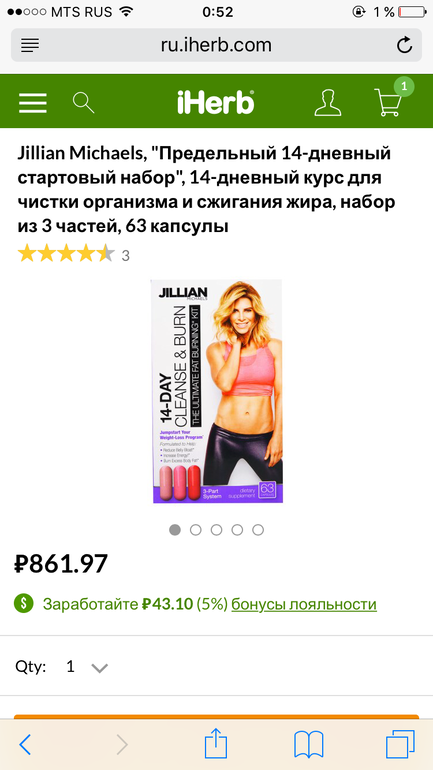Image resolution: width=433 pixels, height=770 pixels.
Task: Tap the search magnifier icon
Action: [x=83, y=103]
